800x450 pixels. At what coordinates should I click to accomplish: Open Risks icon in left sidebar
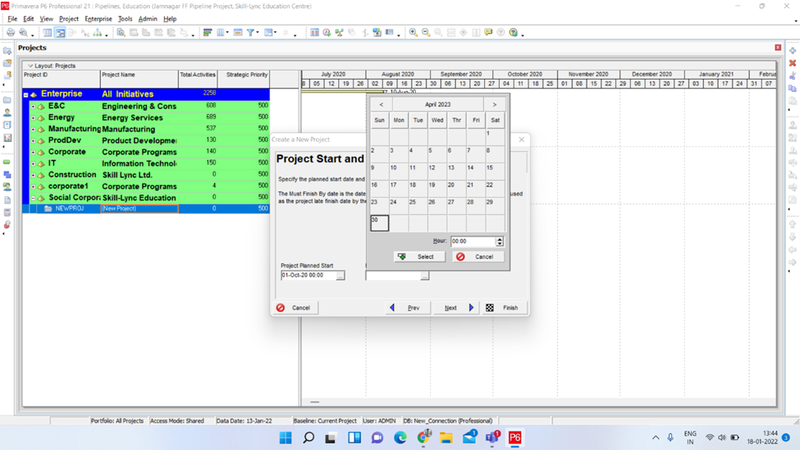click(x=7, y=225)
